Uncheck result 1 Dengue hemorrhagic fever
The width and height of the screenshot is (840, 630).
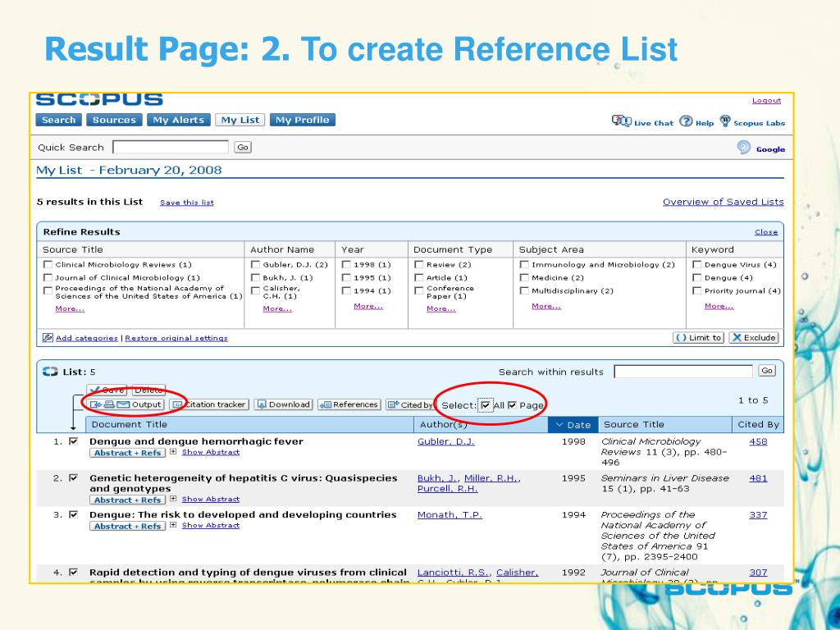click(x=73, y=441)
